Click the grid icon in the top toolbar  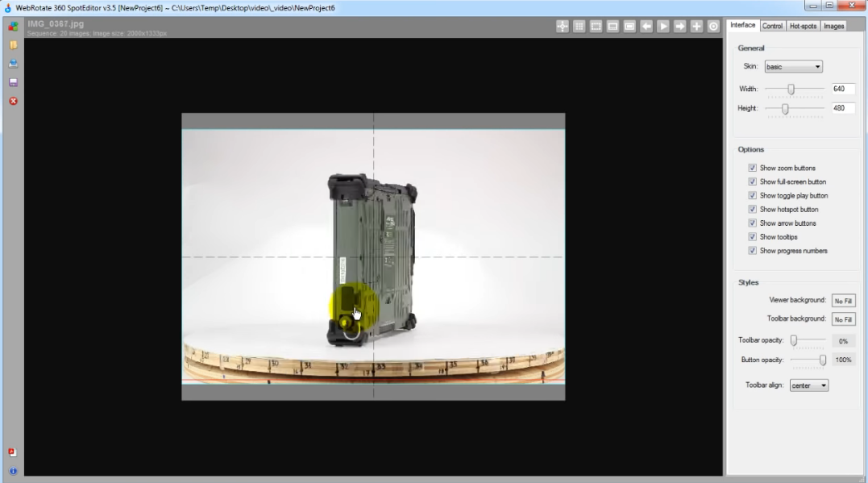tap(579, 27)
